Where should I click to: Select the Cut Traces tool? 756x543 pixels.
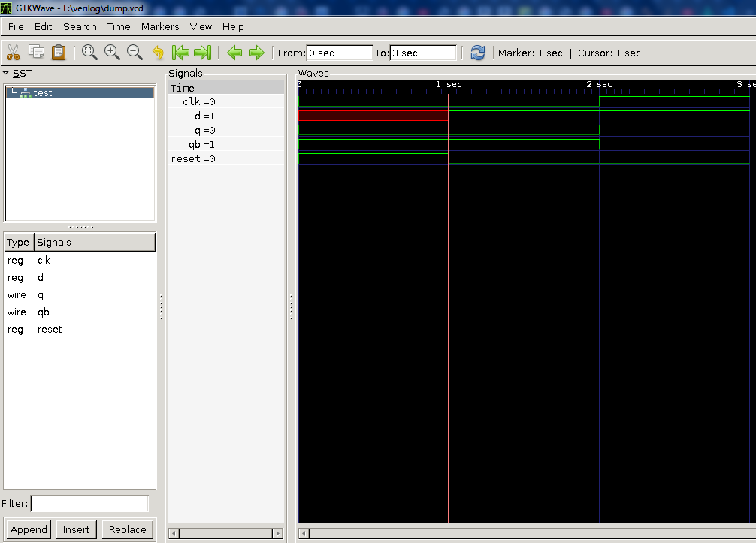tap(12, 53)
